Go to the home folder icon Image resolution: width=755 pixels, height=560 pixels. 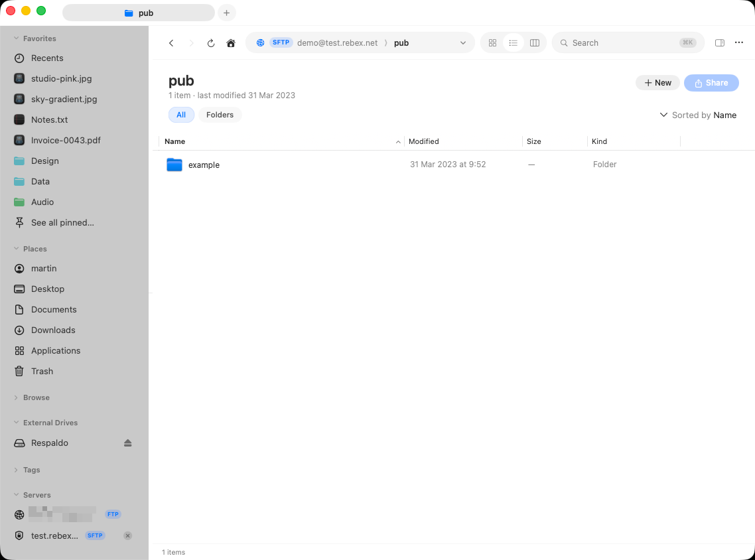tap(231, 43)
